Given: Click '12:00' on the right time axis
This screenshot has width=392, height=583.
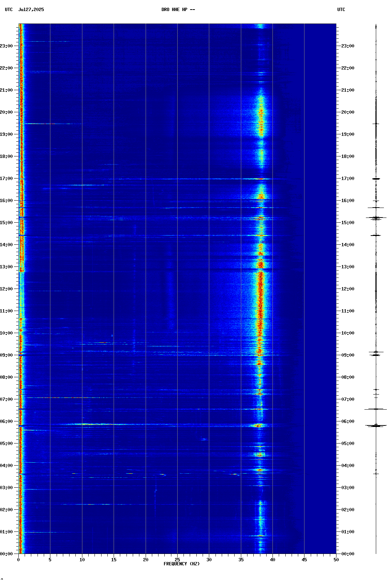Looking at the screenshot, I should point(348,289).
